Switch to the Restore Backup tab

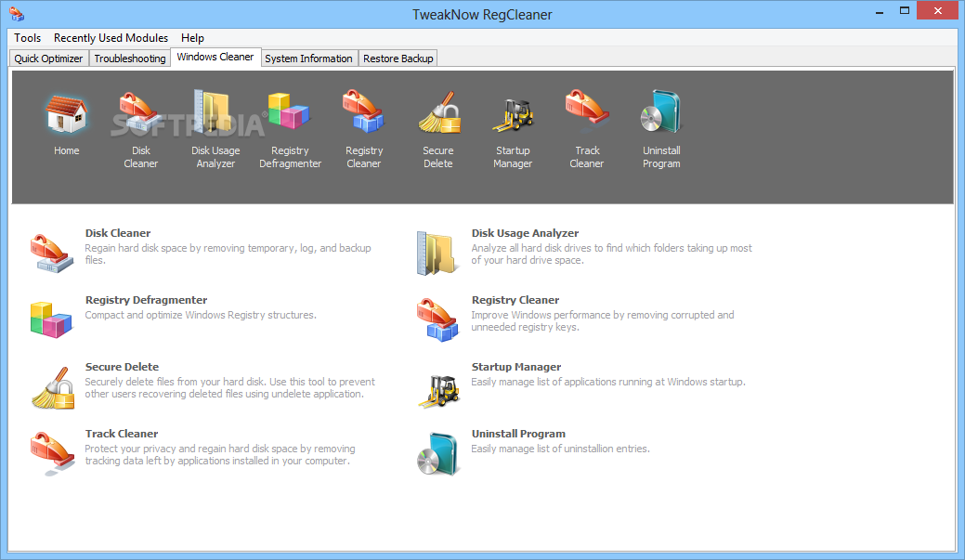coord(398,59)
